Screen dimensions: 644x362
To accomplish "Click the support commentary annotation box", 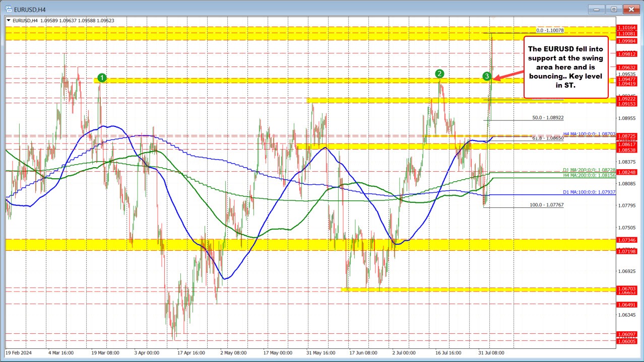I will tap(567, 67).
